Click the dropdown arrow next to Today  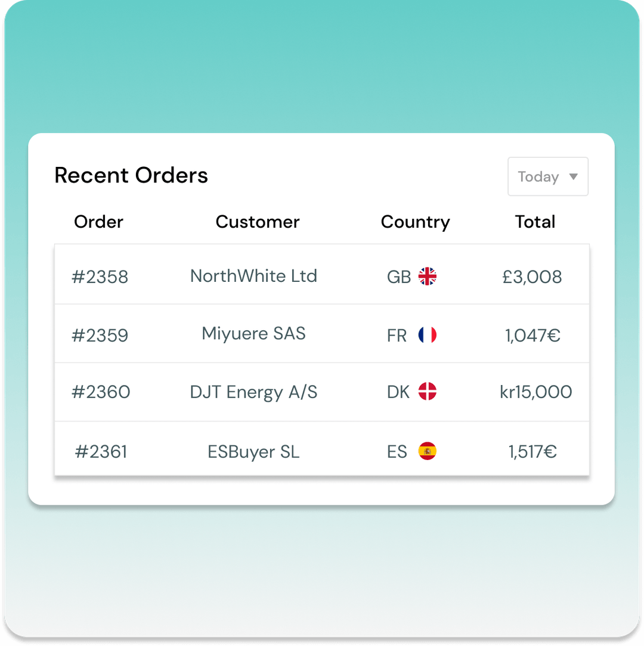coord(573,176)
